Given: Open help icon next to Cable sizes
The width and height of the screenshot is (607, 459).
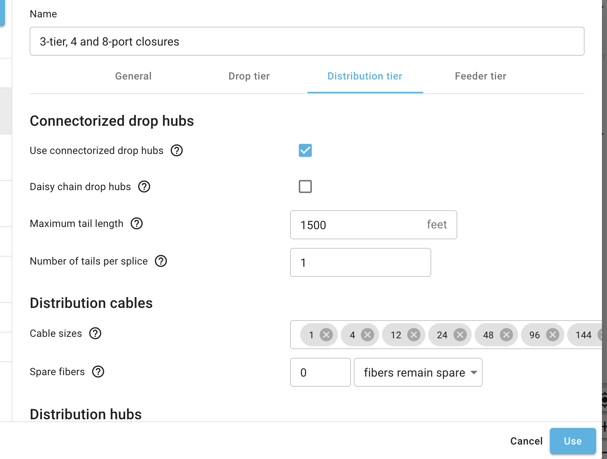Looking at the screenshot, I should 95,333.
